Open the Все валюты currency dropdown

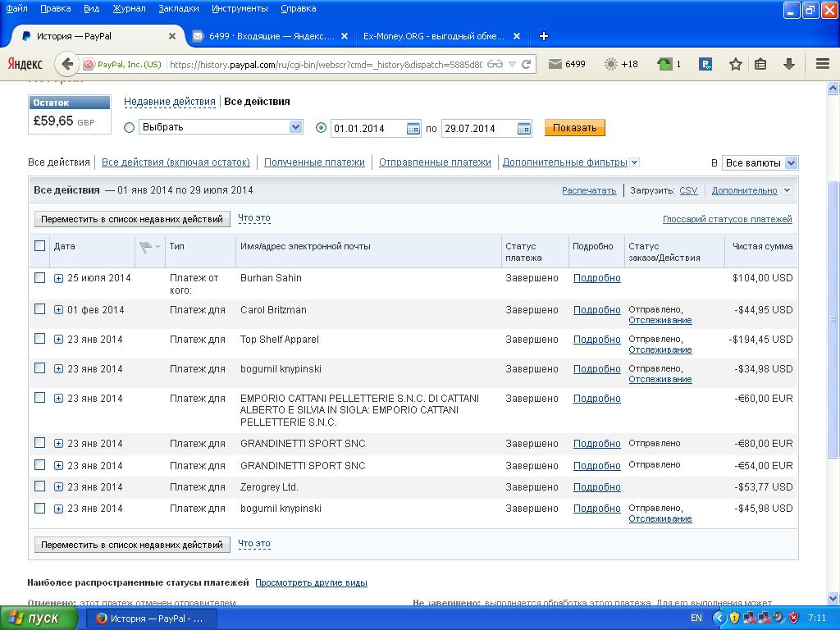(760, 163)
